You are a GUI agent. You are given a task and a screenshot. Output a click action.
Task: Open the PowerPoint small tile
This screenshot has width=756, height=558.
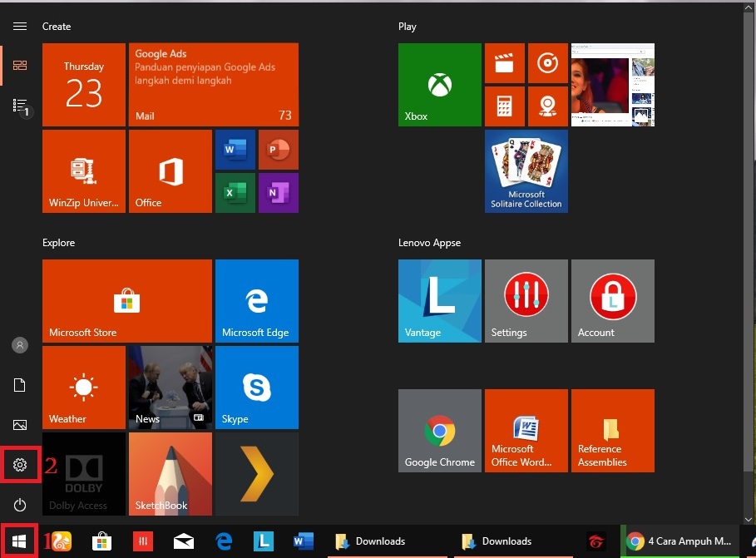click(279, 150)
